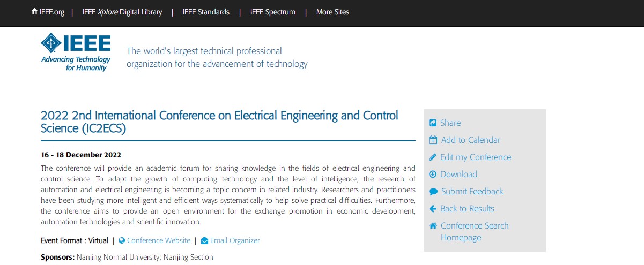Image resolution: width=644 pixels, height=265 pixels.
Task: Click the Email Organizer link
Action: [235, 241]
